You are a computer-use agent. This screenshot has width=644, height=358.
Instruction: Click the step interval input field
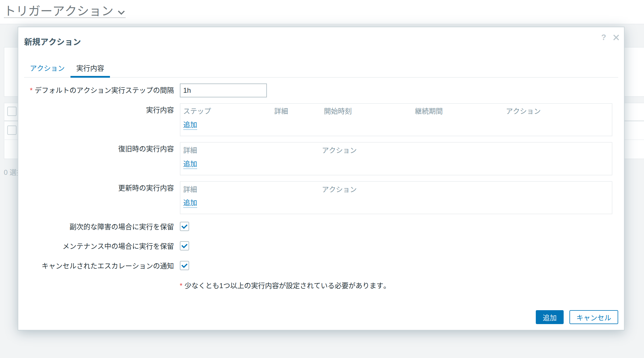pyautogui.click(x=223, y=90)
